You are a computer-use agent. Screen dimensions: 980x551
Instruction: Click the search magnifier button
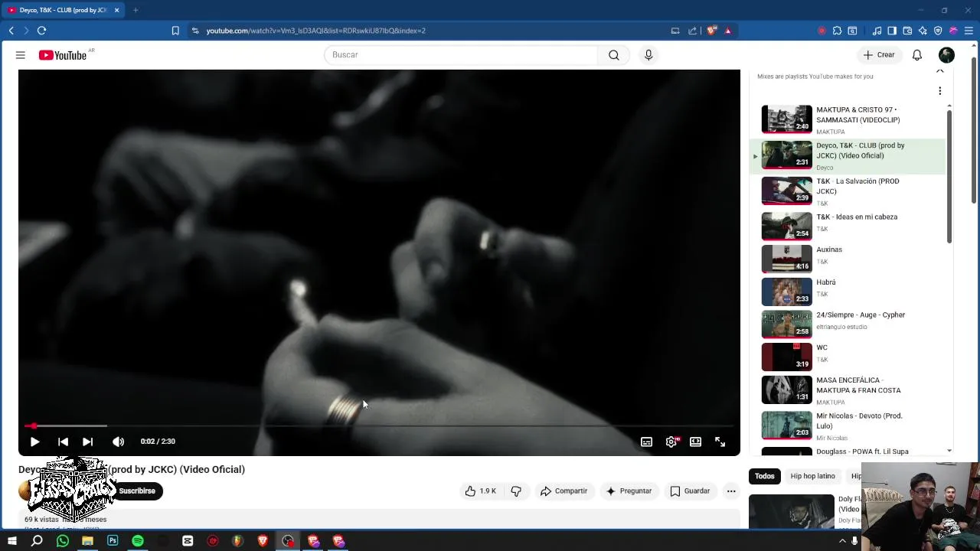613,55
